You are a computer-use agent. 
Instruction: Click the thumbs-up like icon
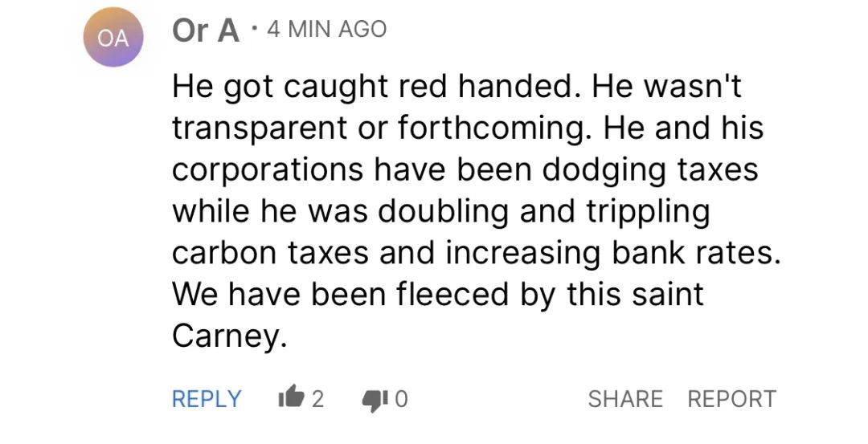pos(291,398)
